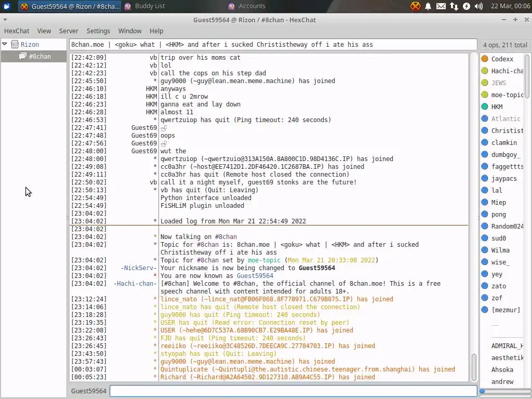The width and height of the screenshot is (532, 399).
Task: Open the View menu
Action: (44, 31)
